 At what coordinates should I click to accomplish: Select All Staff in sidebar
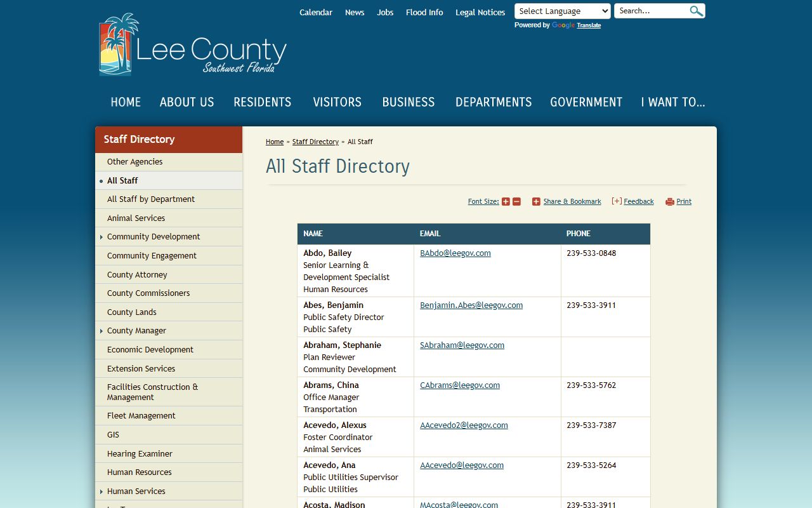[x=169, y=180]
